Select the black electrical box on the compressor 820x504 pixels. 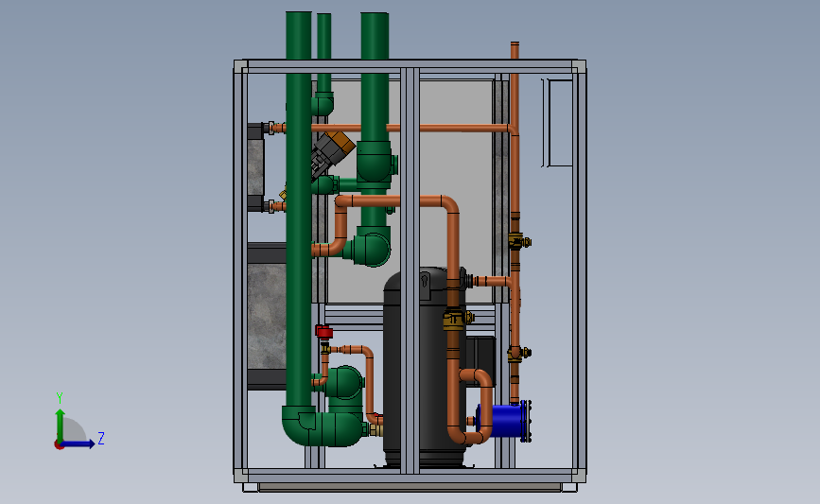480,361
